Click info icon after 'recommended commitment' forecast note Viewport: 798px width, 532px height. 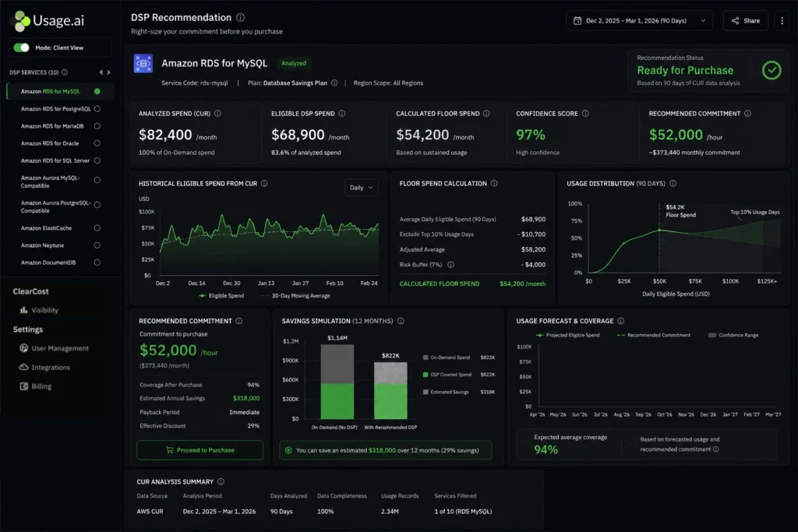pyautogui.click(x=716, y=449)
